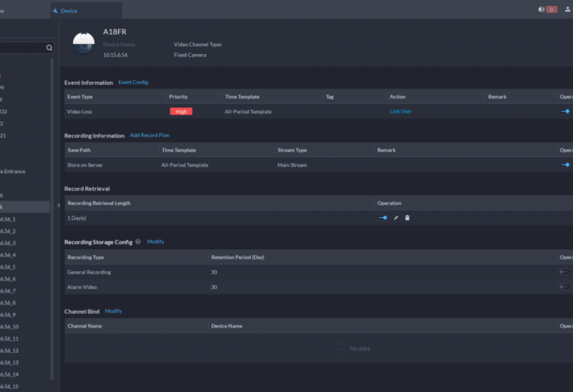Click the red High priority label
The height and width of the screenshot is (392, 573).
pyautogui.click(x=181, y=111)
